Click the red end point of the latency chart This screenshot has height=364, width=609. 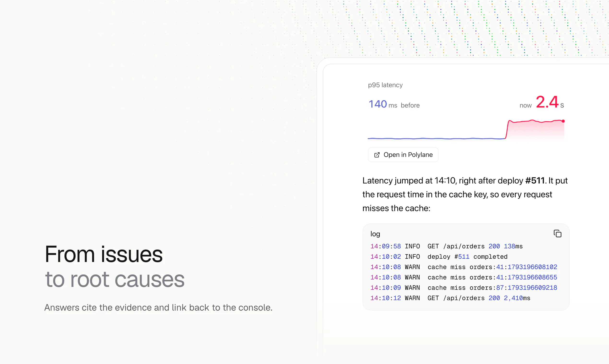pyautogui.click(x=563, y=121)
